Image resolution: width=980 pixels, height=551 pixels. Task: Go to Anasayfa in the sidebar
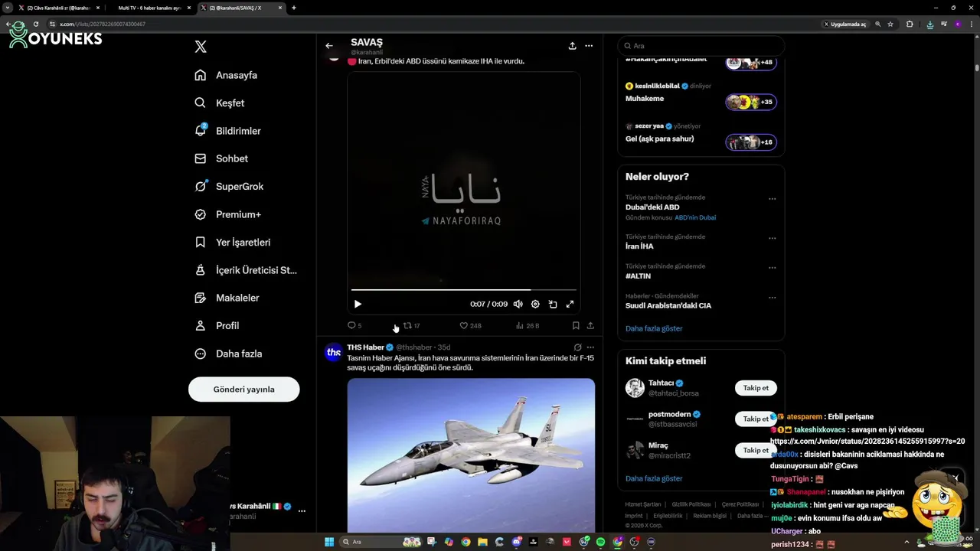(227, 75)
